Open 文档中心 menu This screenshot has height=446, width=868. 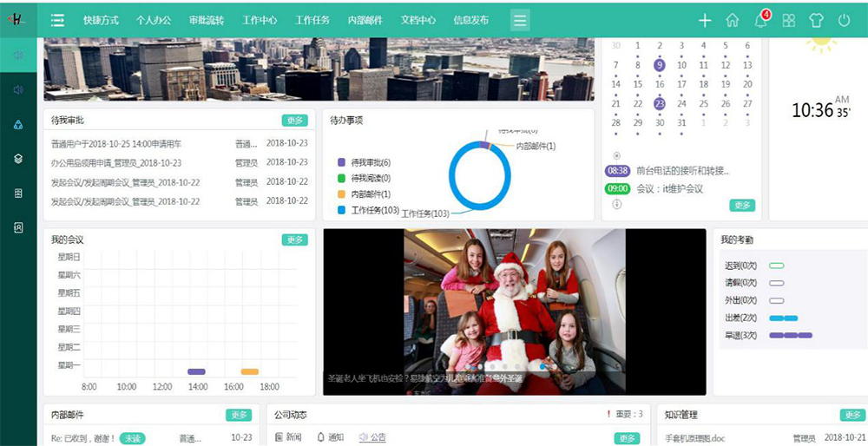418,21
